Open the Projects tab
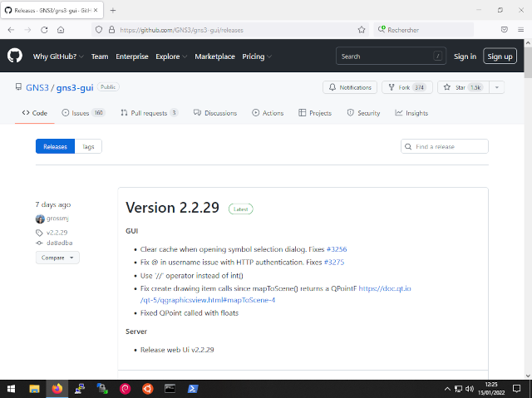Image resolution: width=532 pixels, height=398 pixels. coord(315,113)
